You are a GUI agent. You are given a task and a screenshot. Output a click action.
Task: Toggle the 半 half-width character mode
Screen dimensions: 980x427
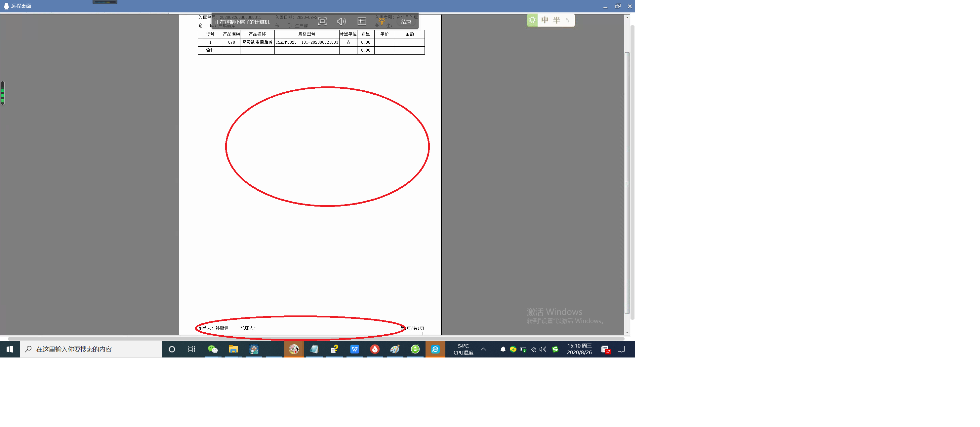556,20
